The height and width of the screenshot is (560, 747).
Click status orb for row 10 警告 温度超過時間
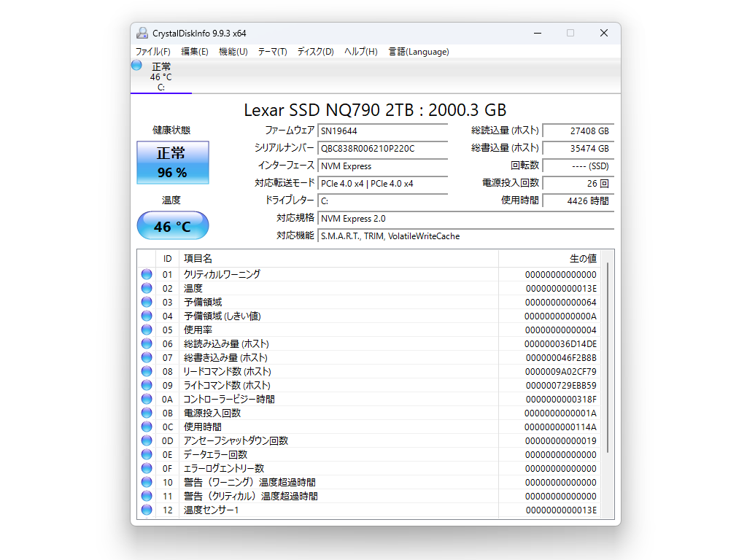pyautogui.click(x=147, y=482)
